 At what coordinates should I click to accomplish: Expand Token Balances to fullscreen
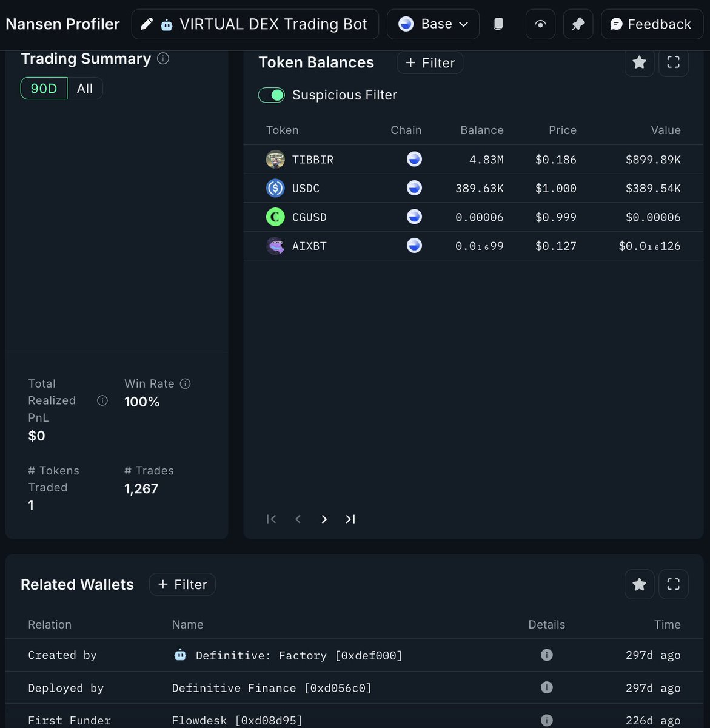click(674, 62)
